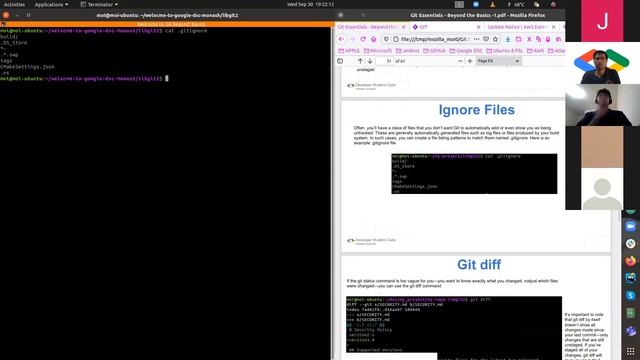Viewport: 640px width, 360px height.
Task: Select the participant with default avatar
Action: point(602,189)
